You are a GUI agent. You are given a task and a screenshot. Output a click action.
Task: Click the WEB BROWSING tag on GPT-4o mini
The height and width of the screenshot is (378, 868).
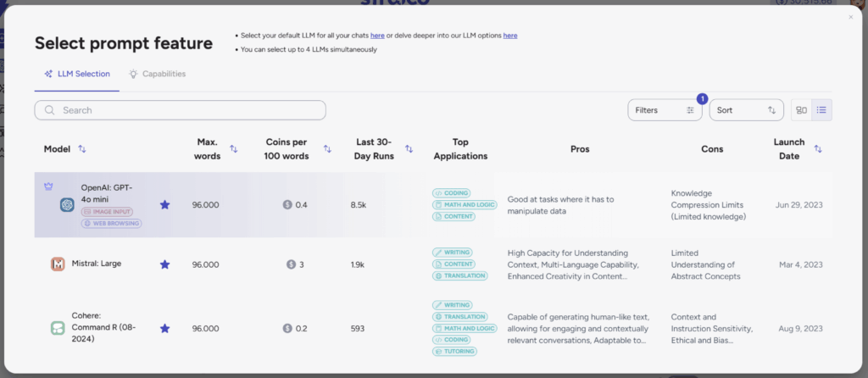click(111, 224)
